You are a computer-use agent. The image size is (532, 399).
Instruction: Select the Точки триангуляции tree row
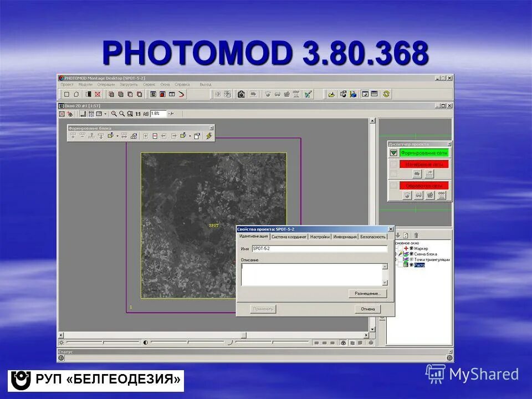[x=432, y=259]
